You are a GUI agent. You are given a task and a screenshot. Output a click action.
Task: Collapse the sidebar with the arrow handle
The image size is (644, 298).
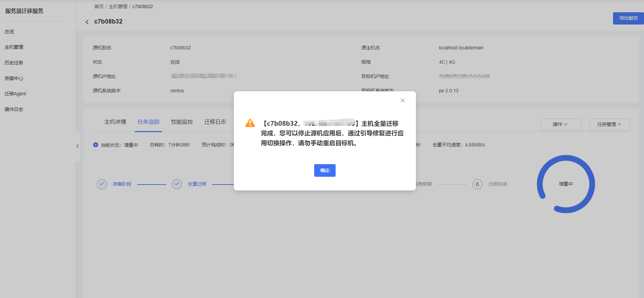[x=78, y=146]
